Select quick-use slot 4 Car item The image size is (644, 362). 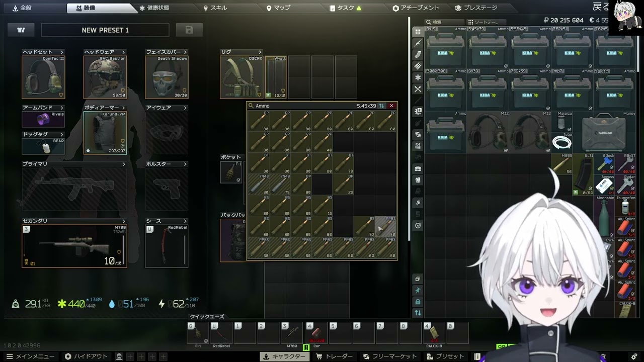point(316,333)
